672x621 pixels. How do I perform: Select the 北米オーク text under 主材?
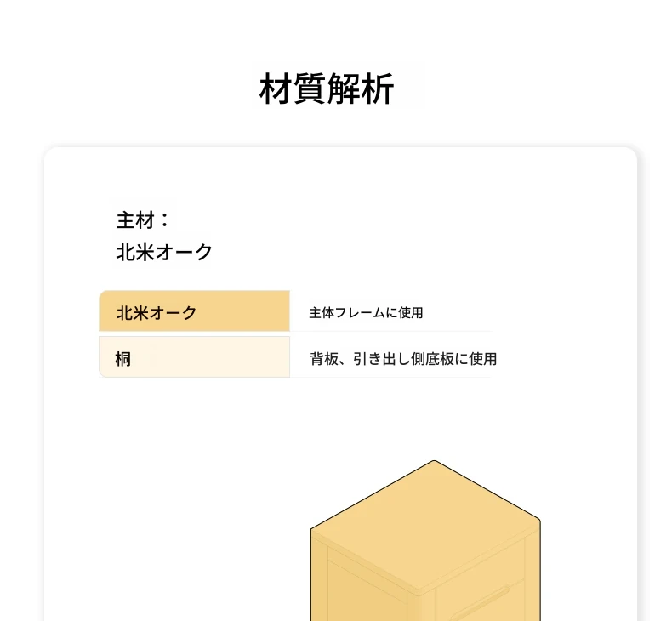[x=164, y=252]
